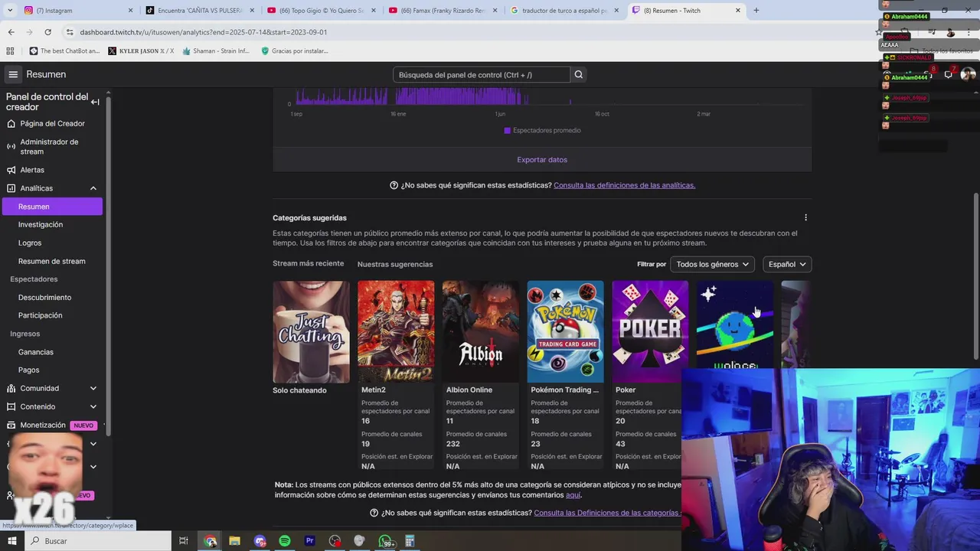Open the Todos los géneros dropdown

pyautogui.click(x=712, y=264)
